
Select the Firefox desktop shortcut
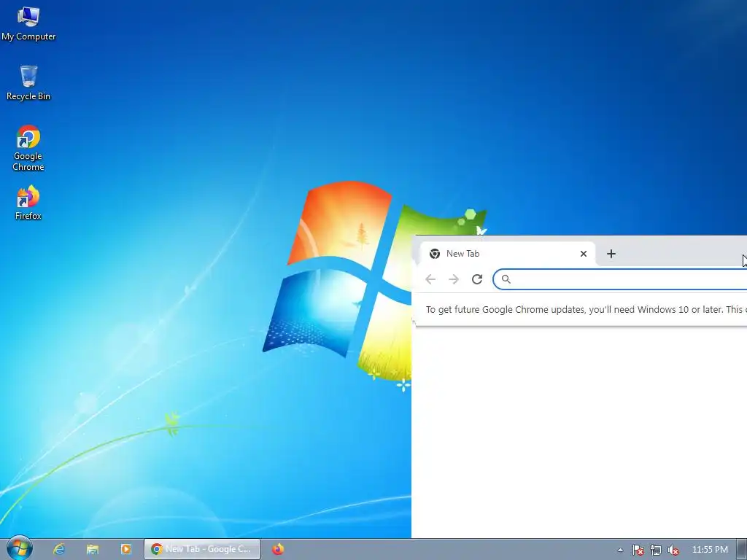click(x=28, y=203)
